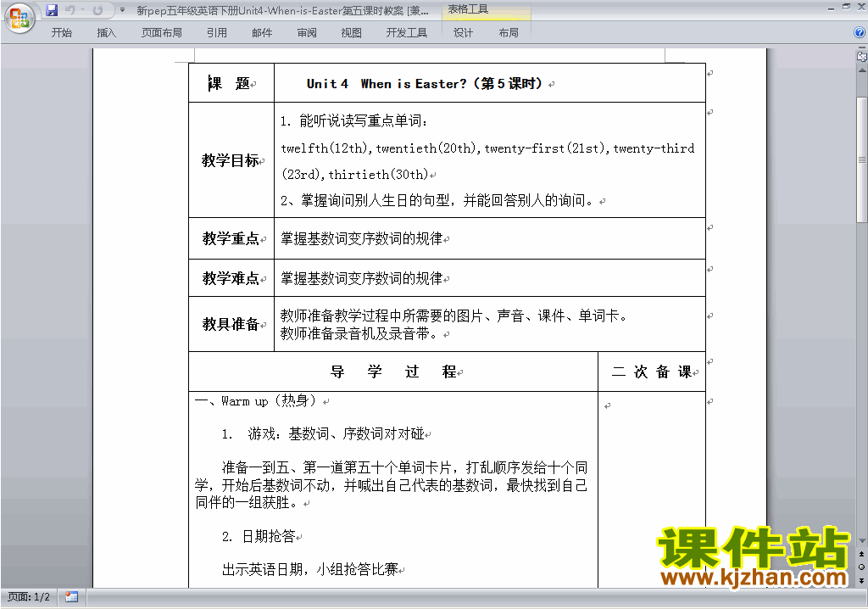The image size is (868, 609).
Task: Open the 页面布局 tab
Action: click(x=161, y=33)
